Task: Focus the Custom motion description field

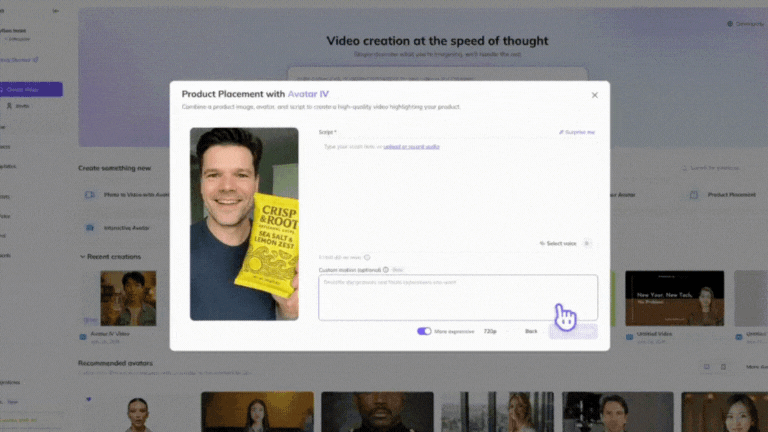Action: tap(458, 297)
